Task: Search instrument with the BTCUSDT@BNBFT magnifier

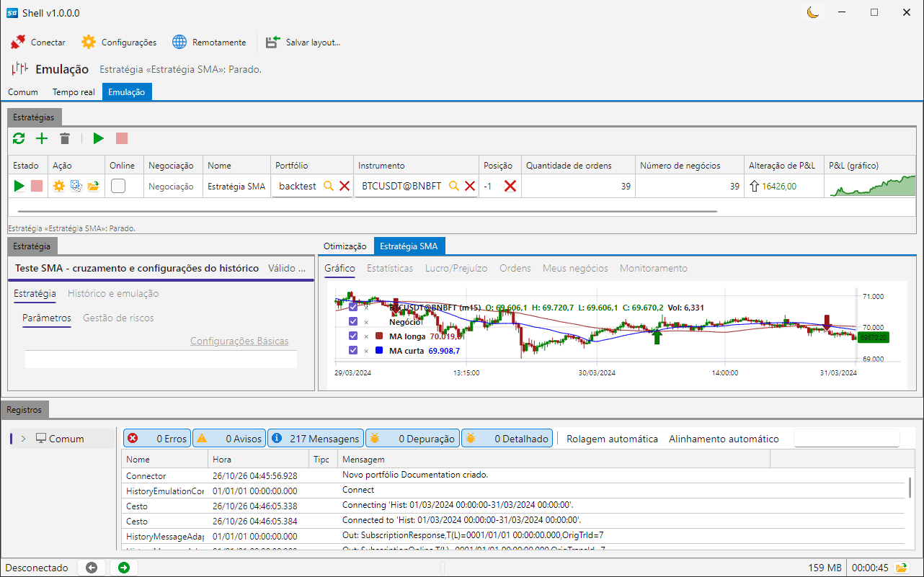Action: 454,186
